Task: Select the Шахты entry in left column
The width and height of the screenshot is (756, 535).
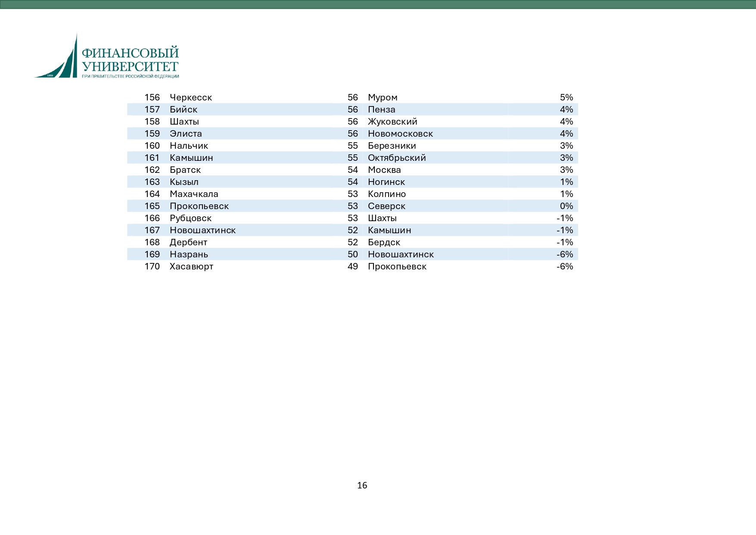Action: coord(184,122)
